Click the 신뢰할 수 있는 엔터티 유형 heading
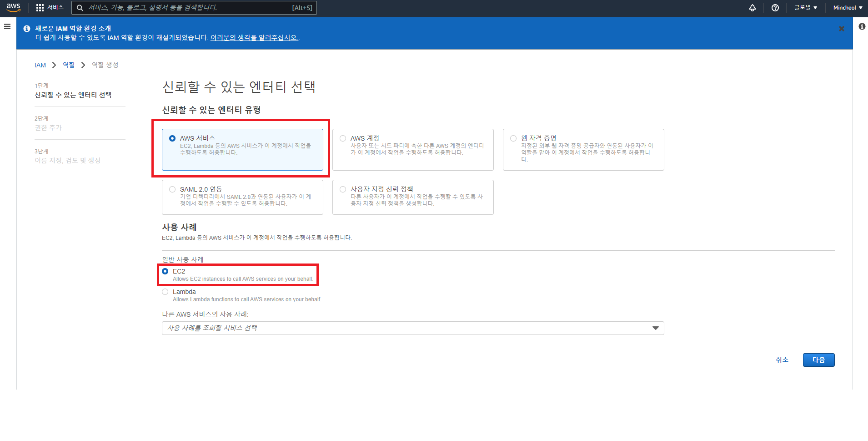 (x=211, y=110)
